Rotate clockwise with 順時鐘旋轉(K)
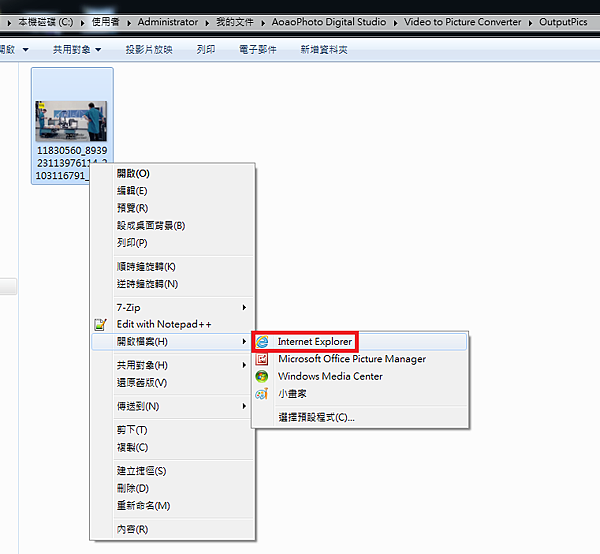 (173, 267)
